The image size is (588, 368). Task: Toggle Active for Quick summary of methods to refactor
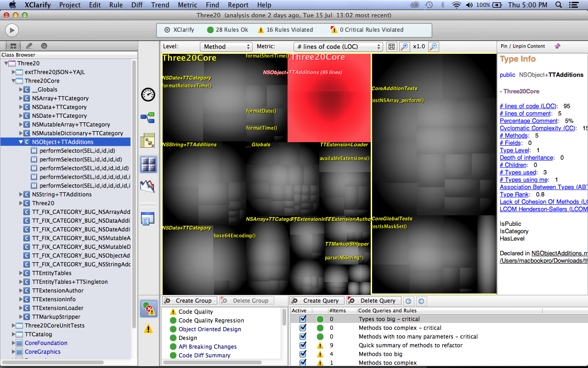[303, 345]
